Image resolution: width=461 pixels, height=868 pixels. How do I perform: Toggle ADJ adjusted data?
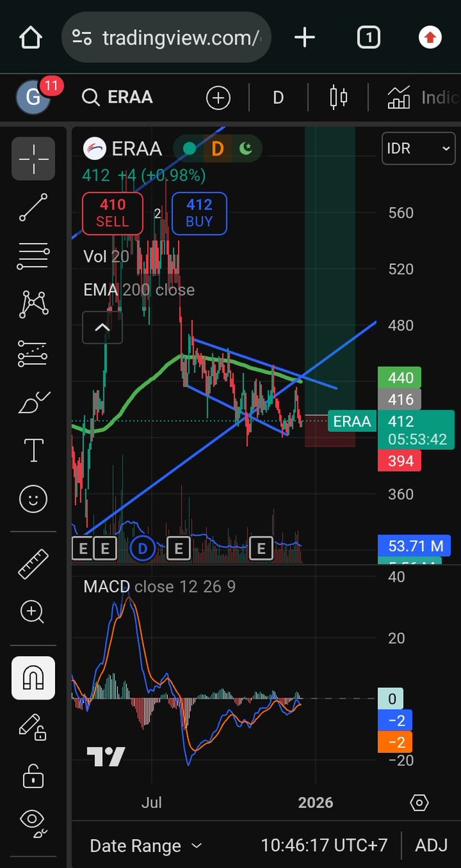point(431,846)
